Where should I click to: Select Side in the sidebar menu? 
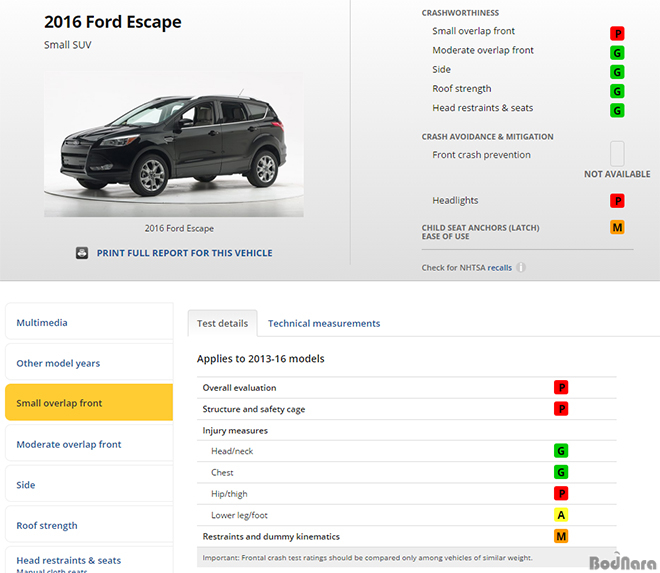coord(89,483)
